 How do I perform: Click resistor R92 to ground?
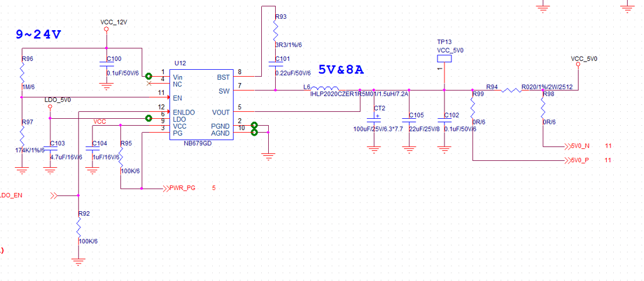[78, 228]
